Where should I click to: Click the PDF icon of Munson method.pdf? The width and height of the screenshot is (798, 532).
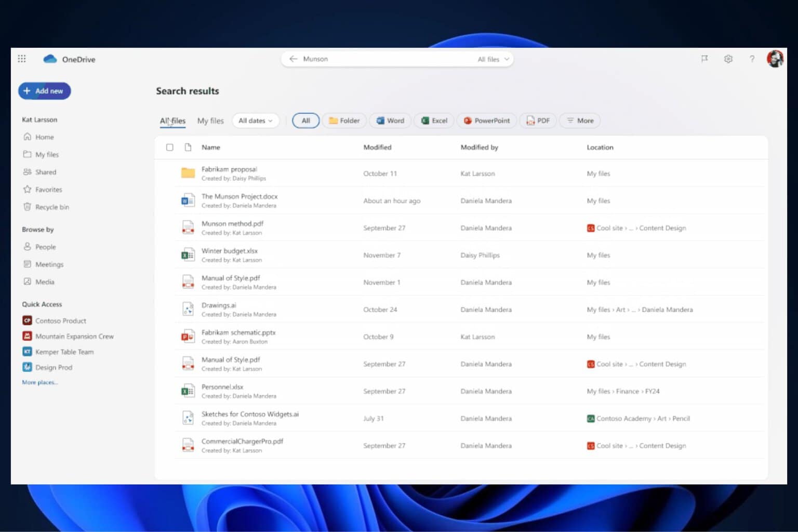pos(188,228)
